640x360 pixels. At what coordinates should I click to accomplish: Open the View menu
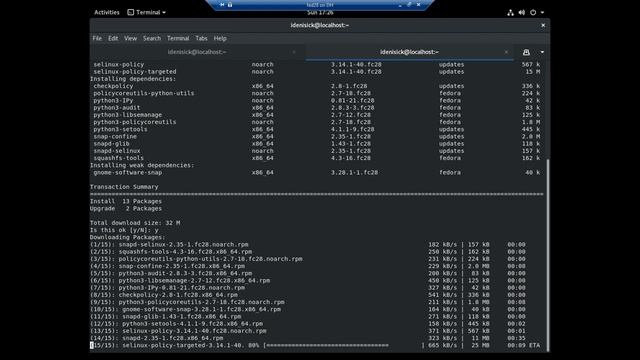click(x=131, y=38)
